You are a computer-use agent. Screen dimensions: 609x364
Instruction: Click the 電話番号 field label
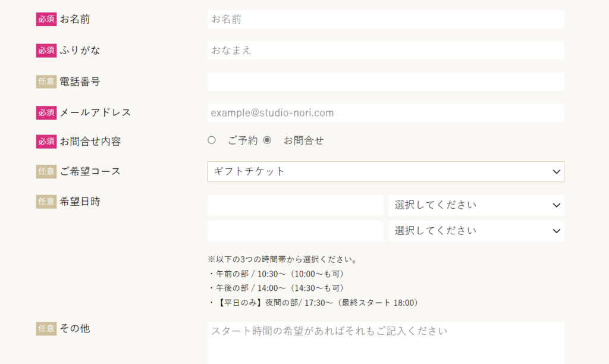click(x=80, y=81)
